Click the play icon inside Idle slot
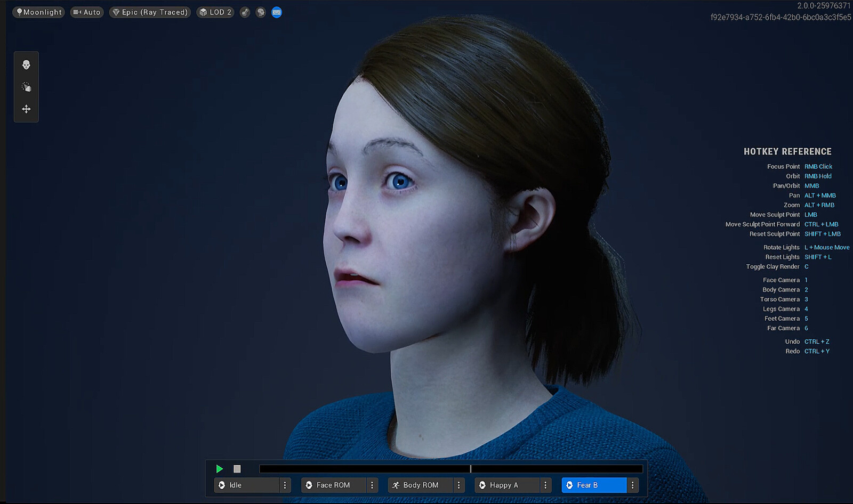Screen dimensions: 853x504 coord(222,485)
